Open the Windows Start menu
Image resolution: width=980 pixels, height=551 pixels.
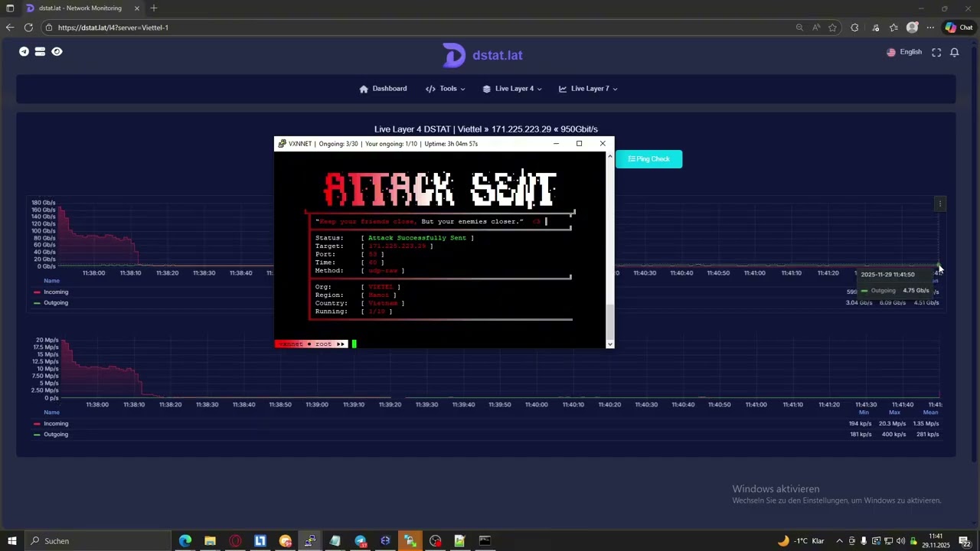11,541
